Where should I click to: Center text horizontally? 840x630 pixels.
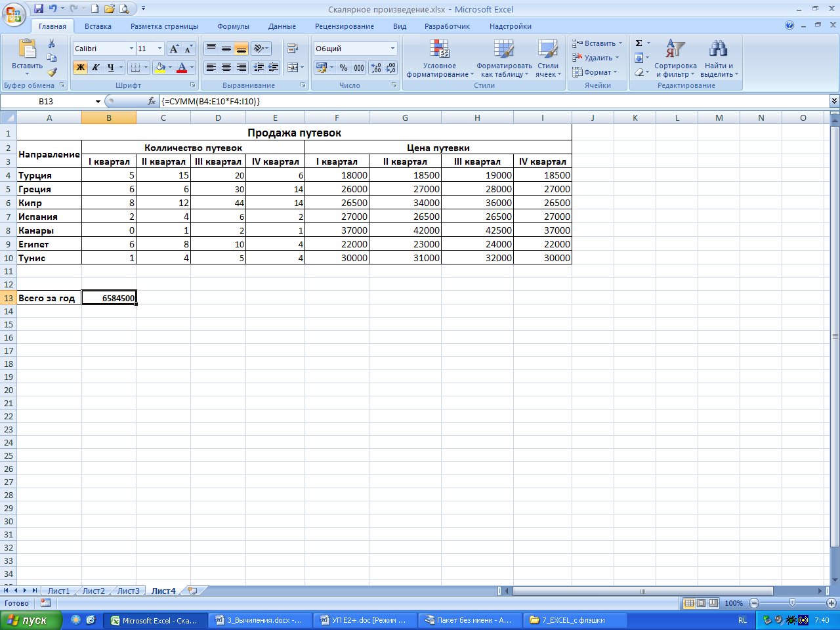tap(226, 67)
